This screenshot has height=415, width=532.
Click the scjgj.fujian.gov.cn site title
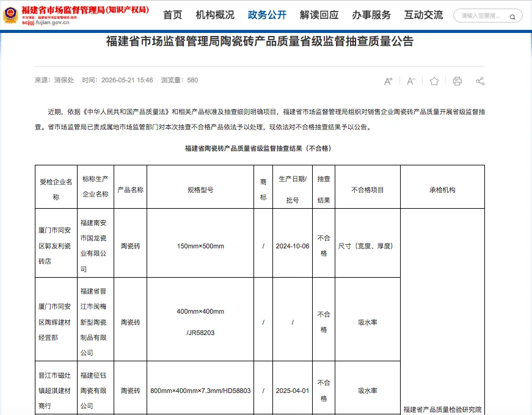click(45, 23)
